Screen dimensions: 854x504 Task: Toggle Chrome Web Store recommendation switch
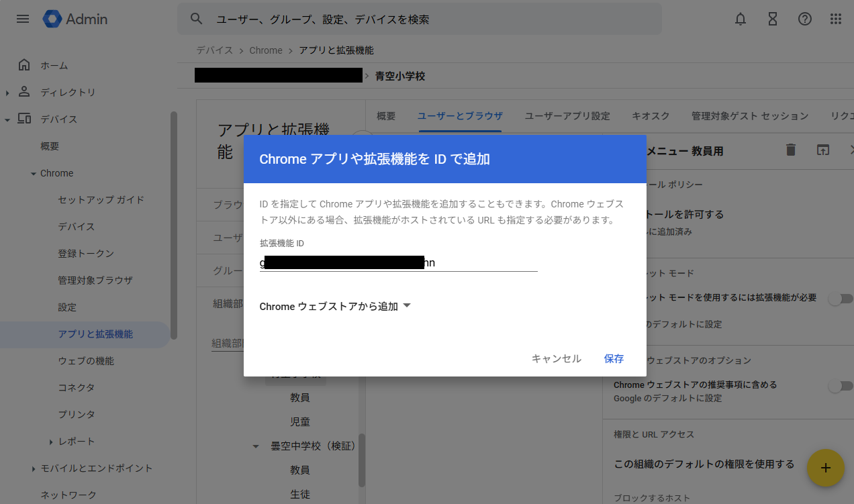pos(840,386)
